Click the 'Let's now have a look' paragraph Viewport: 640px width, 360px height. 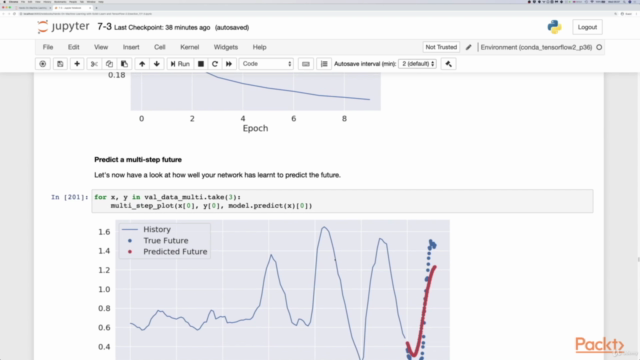point(217,175)
